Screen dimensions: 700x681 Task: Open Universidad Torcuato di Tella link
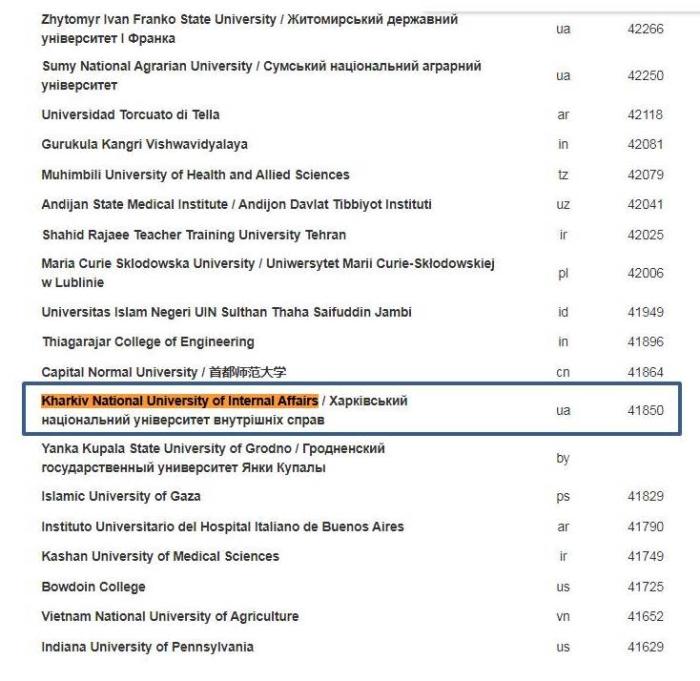[x=130, y=115]
